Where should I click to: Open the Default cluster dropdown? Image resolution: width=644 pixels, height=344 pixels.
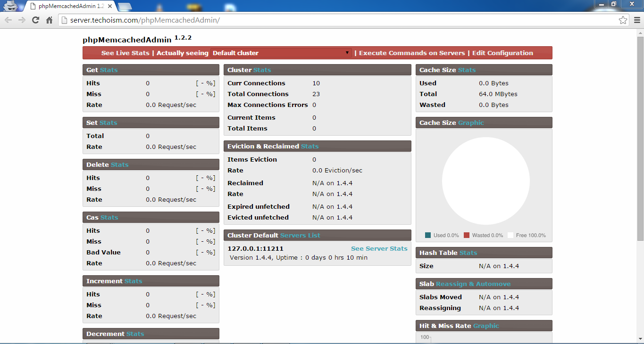(281, 53)
